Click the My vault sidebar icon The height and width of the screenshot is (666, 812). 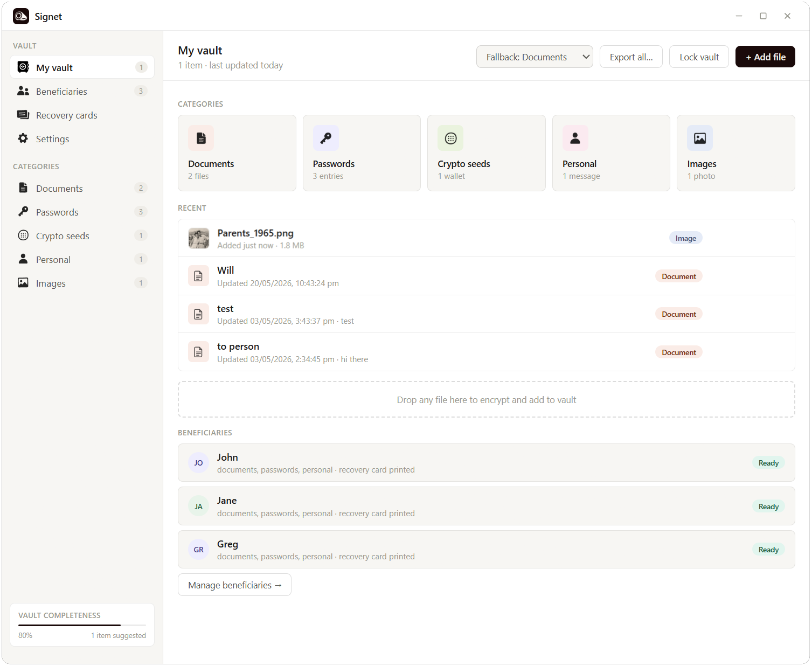[23, 67]
